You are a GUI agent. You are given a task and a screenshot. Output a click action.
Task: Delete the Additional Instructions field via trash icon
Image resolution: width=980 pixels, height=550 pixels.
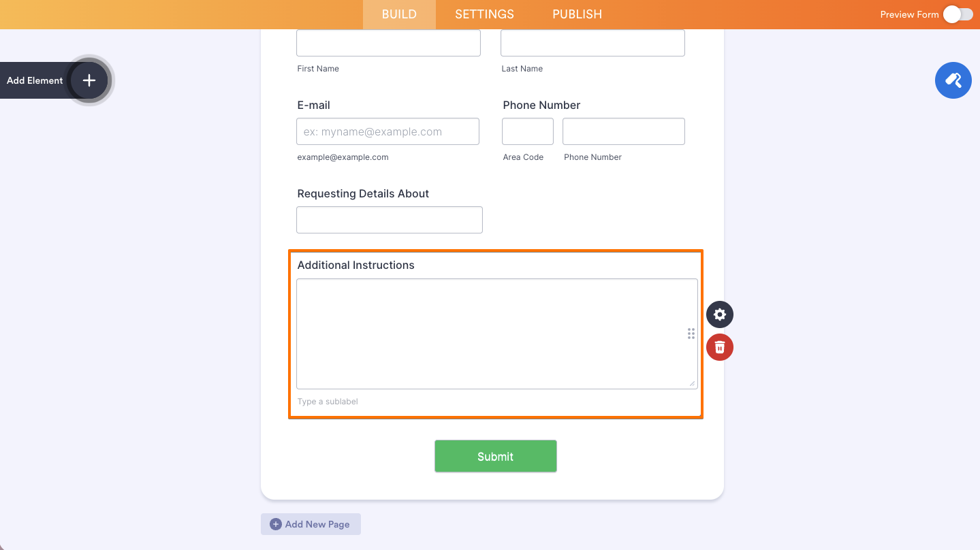(719, 346)
